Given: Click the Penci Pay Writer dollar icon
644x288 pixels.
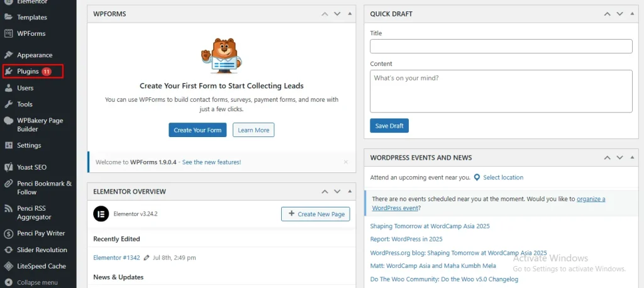Looking at the screenshot, I should tap(8, 233).
